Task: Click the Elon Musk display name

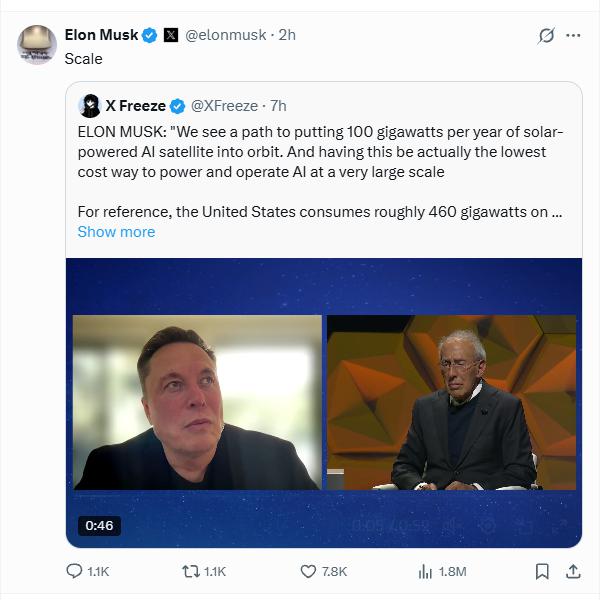Action: (x=101, y=35)
